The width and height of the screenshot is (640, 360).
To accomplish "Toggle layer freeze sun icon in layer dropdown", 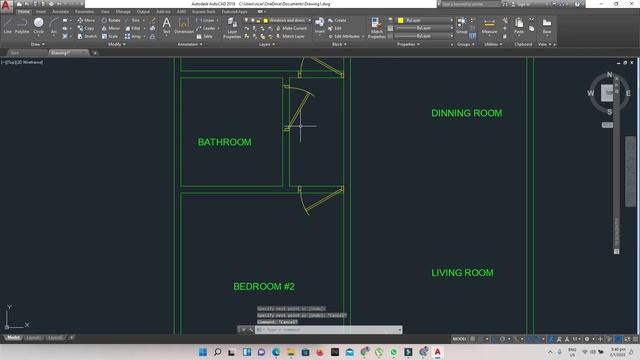I will point(252,20).
